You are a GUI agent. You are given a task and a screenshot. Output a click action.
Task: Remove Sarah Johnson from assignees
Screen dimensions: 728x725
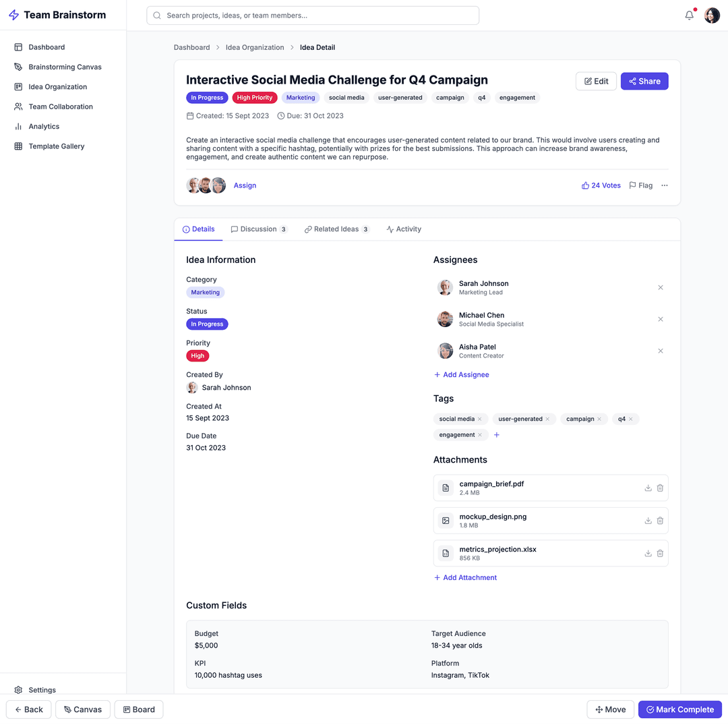click(x=660, y=287)
